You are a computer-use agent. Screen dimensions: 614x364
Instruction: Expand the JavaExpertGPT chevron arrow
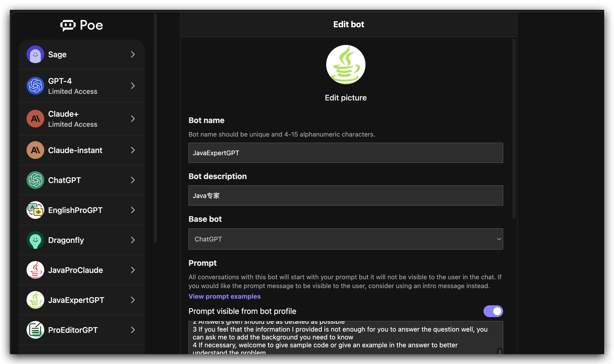click(133, 300)
